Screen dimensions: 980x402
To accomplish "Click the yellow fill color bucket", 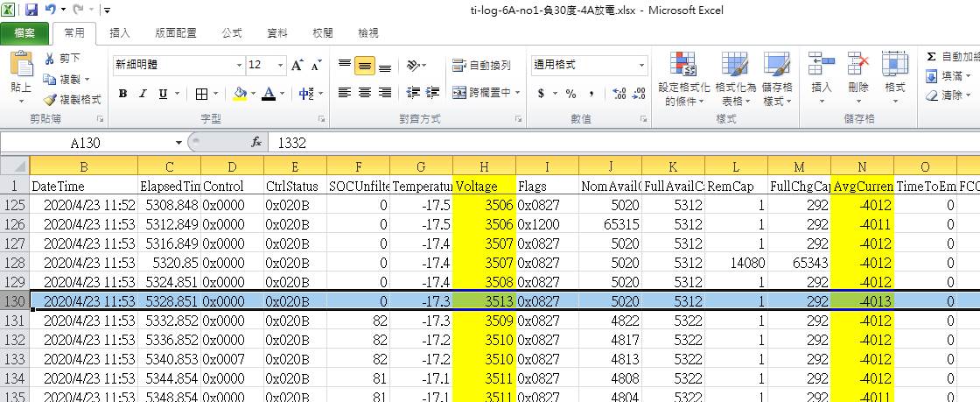I will point(240,94).
